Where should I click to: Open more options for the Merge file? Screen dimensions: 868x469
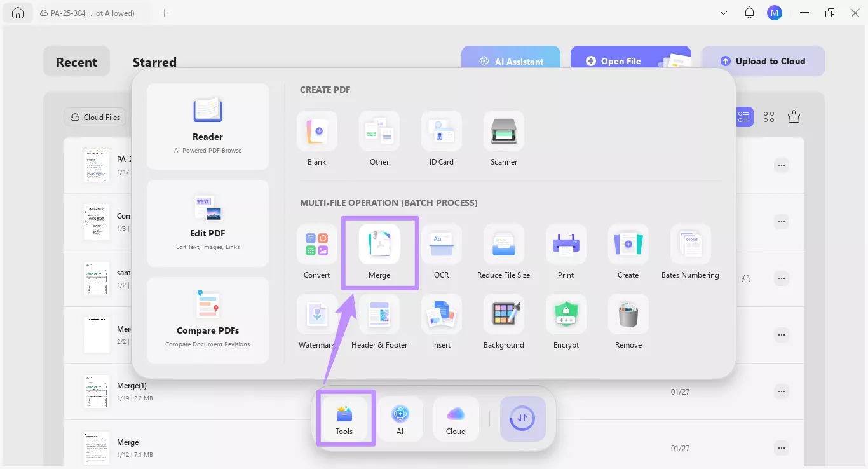781,448
